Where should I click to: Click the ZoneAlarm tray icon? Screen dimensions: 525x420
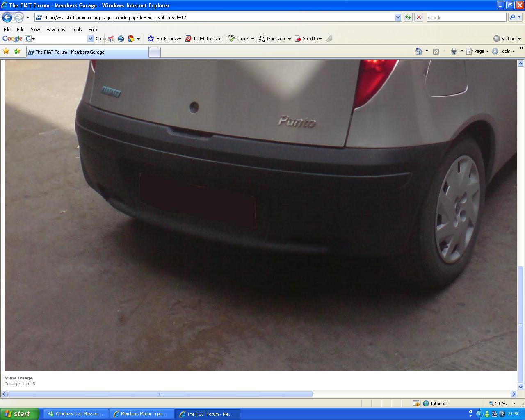coord(495,414)
